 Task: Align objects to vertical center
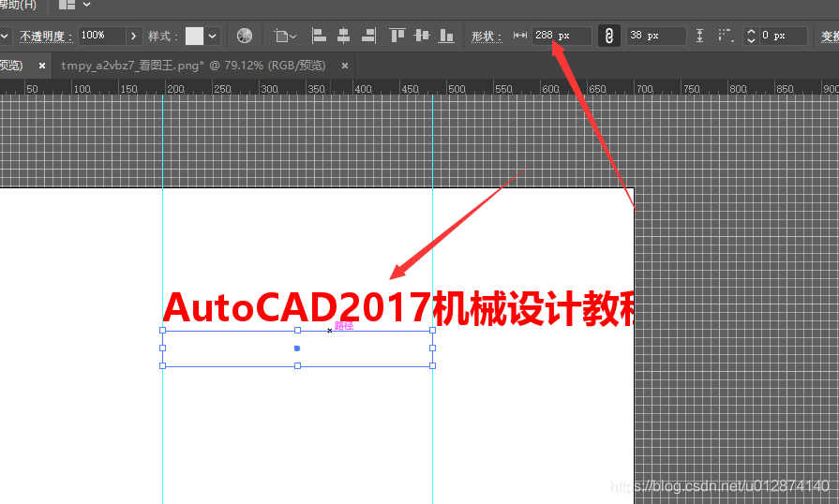point(422,36)
